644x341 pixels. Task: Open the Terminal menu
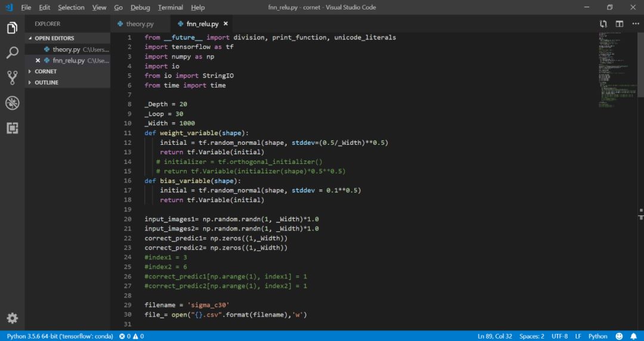pos(171,7)
